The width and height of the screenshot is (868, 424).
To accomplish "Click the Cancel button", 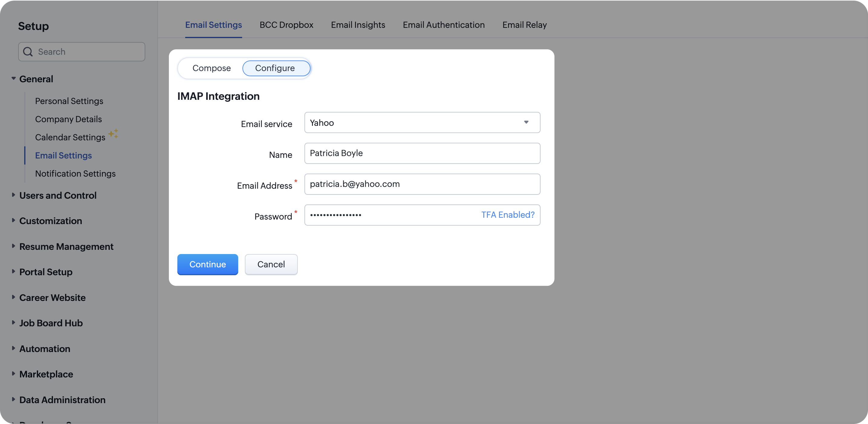I will click(271, 264).
